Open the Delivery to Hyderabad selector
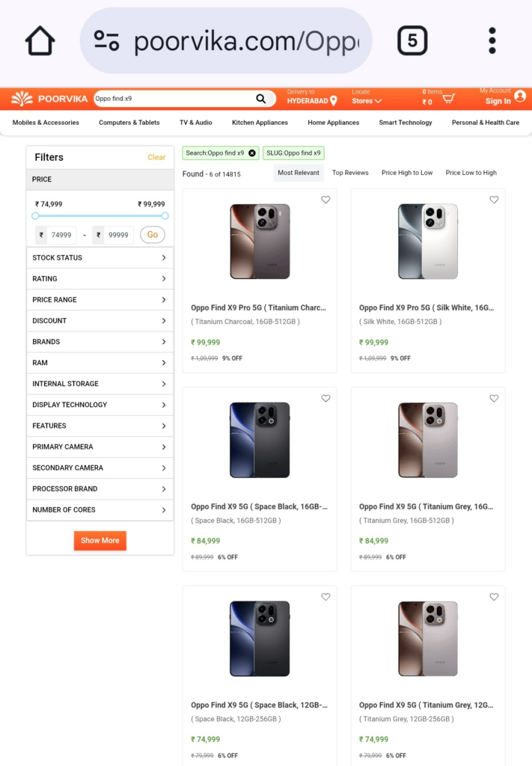Image resolution: width=532 pixels, height=766 pixels. tap(309, 99)
